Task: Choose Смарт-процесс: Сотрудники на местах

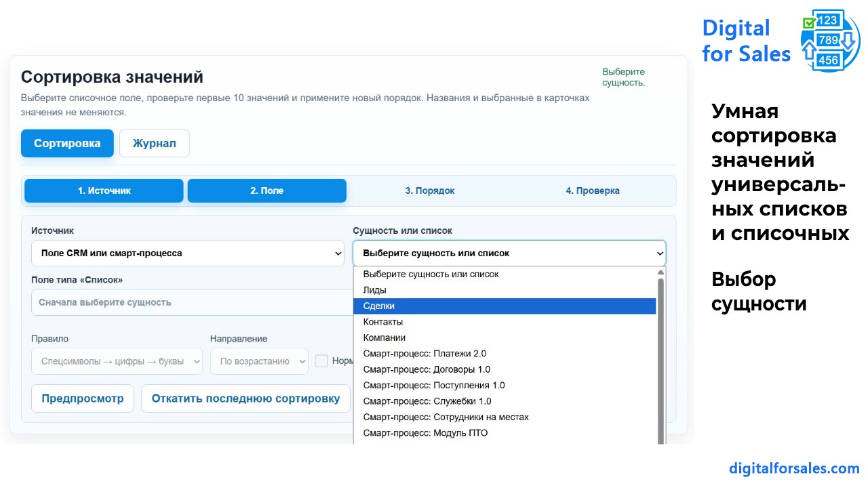Action: click(505, 417)
